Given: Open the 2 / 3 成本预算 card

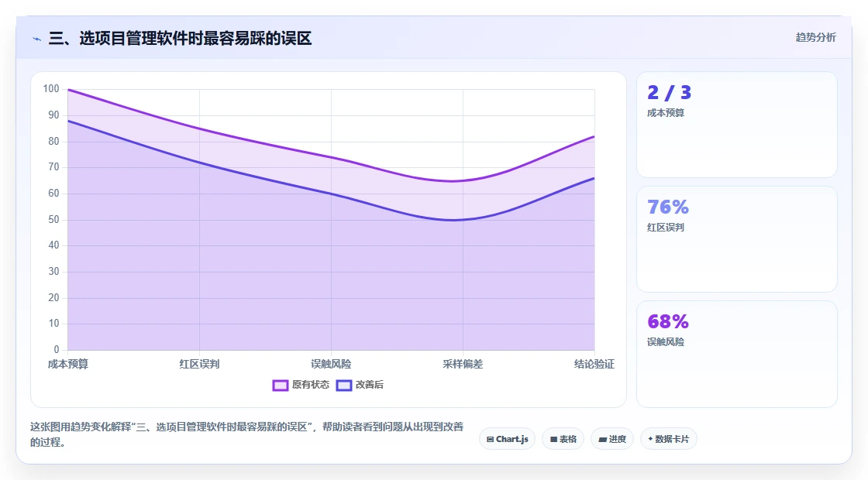Looking at the screenshot, I should (x=737, y=125).
